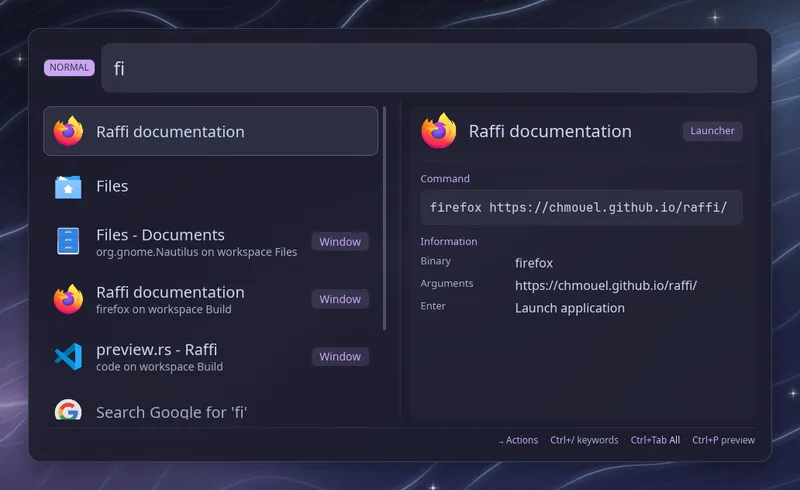Click the Launcher badge in preview pane
The height and width of the screenshot is (490, 800).
[x=712, y=131]
